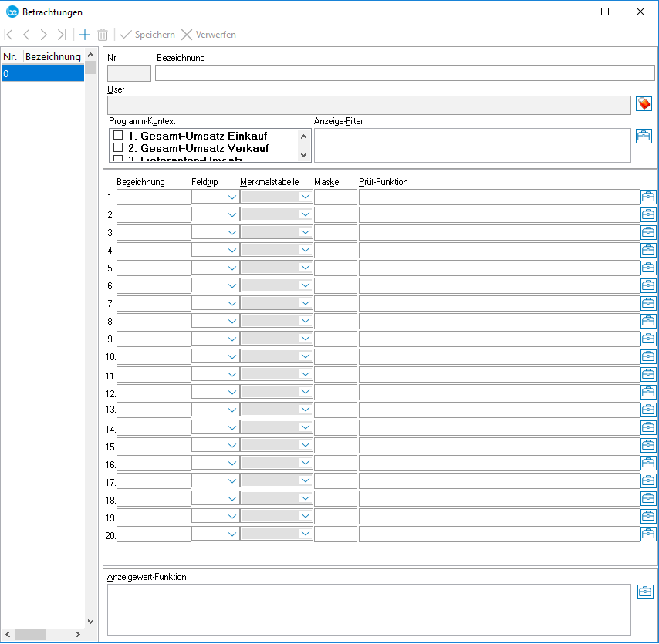Image resolution: width=659 pixels, height=644 pixels.
Task: Click the trash delete icon
Action: pos(103,35)
